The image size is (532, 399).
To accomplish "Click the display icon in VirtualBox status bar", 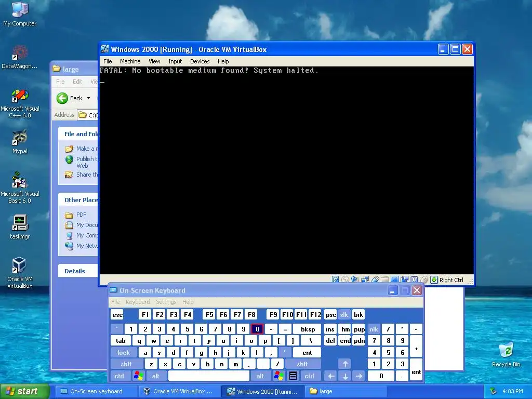I will pyautogui.click(x=394, y=279).
